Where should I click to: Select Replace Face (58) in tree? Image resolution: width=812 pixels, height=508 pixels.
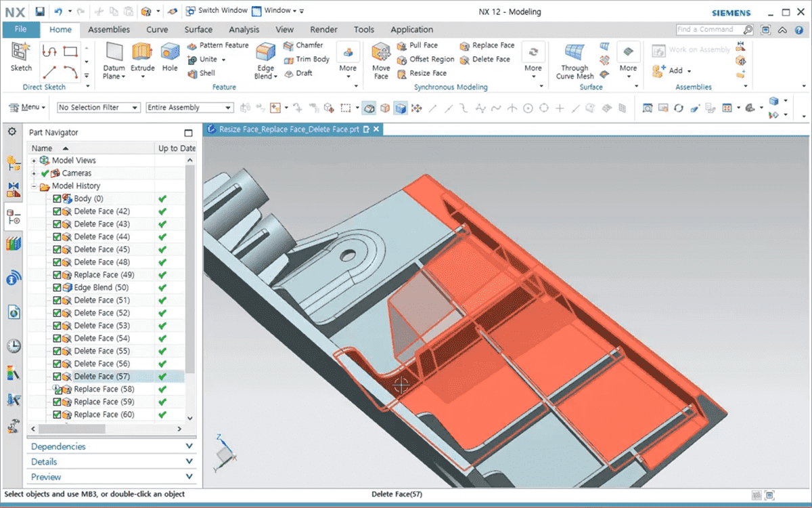104,389
